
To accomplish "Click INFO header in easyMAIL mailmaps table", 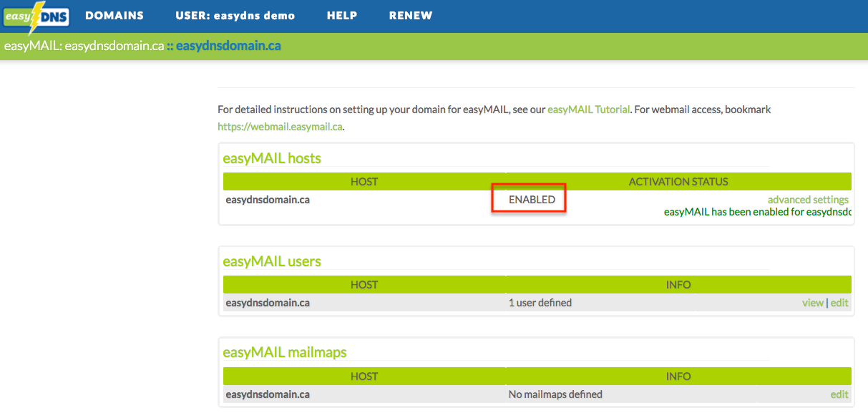I will coord(678,376).
